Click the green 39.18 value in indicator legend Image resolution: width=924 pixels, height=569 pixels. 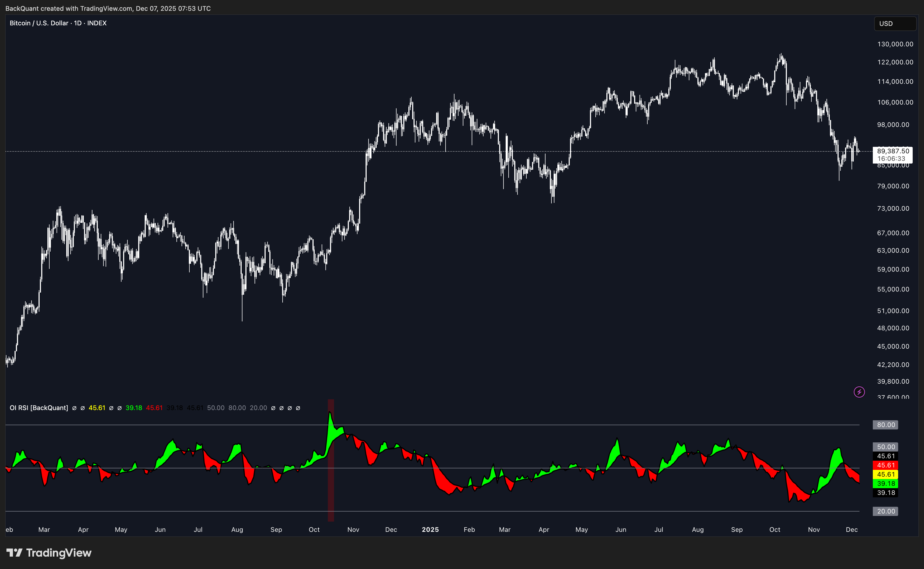coord(134,408)
